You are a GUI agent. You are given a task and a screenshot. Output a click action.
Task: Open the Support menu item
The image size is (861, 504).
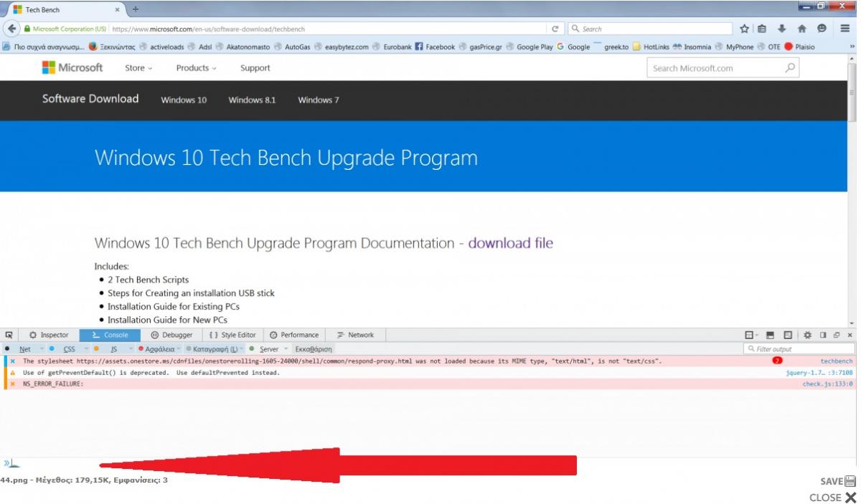click(255, 68)
